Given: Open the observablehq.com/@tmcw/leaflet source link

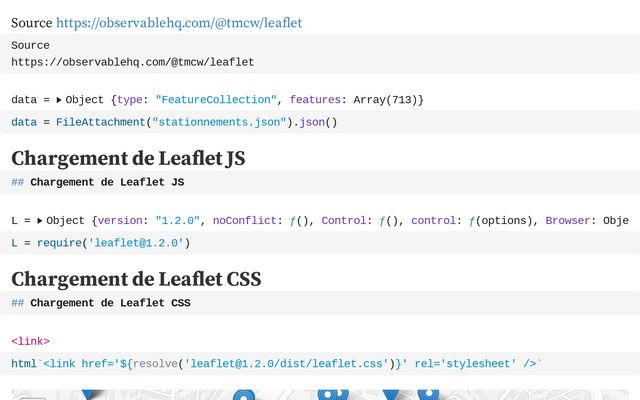Looking at the screenshot, I should coord(179,22).
